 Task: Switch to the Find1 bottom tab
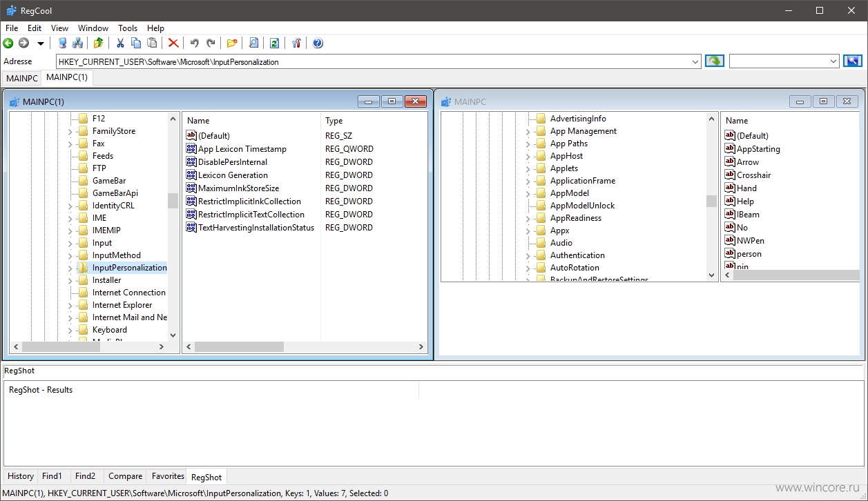[52, 476]
